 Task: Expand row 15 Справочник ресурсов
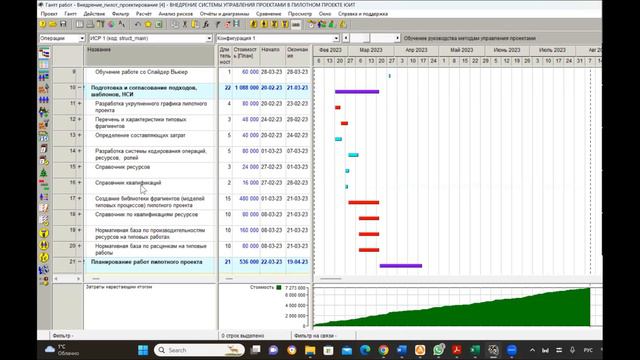click(x=80, y=167)
